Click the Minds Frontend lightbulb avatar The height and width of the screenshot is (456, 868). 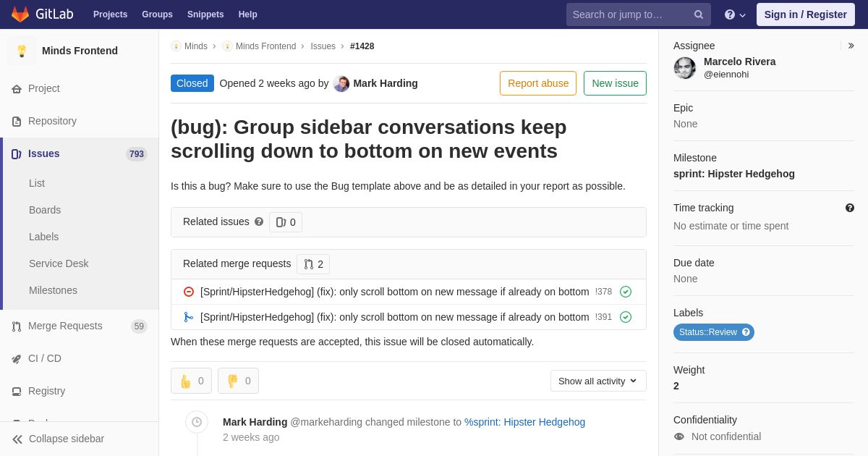coord(22,51)
